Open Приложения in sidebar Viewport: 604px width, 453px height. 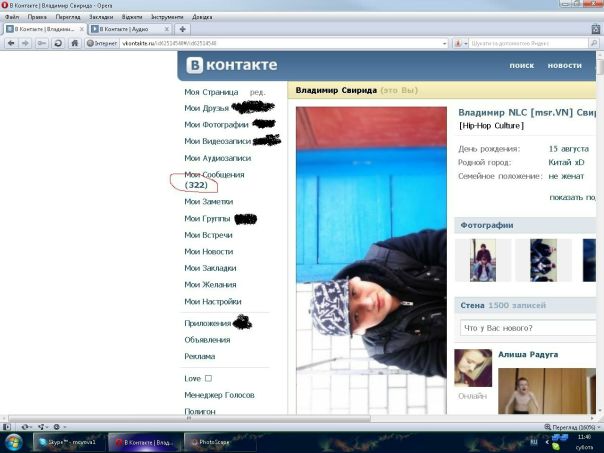click(208, 323)
